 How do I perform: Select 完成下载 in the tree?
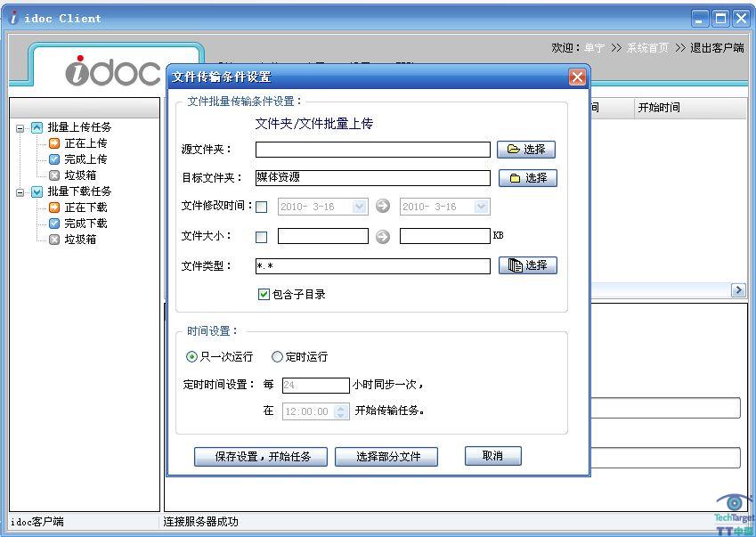pyautogui.click(x=85, y=224)
